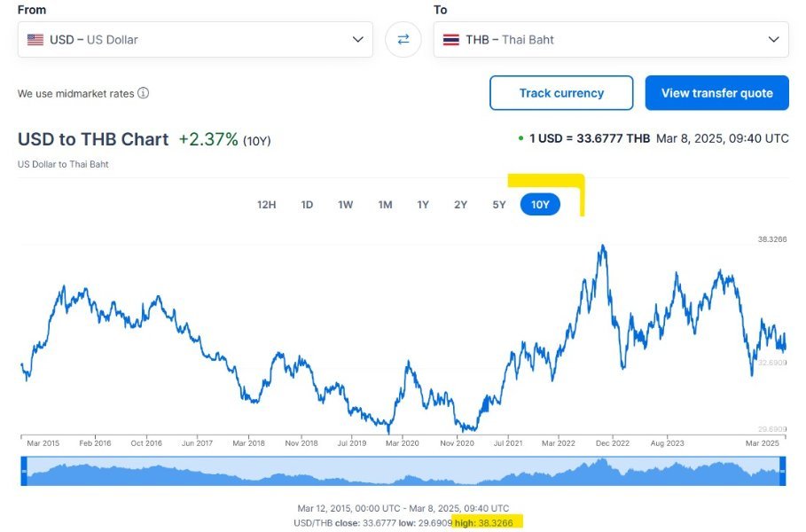Click the View transfer quote button
The image size is (806, 532).
(716, 93)
